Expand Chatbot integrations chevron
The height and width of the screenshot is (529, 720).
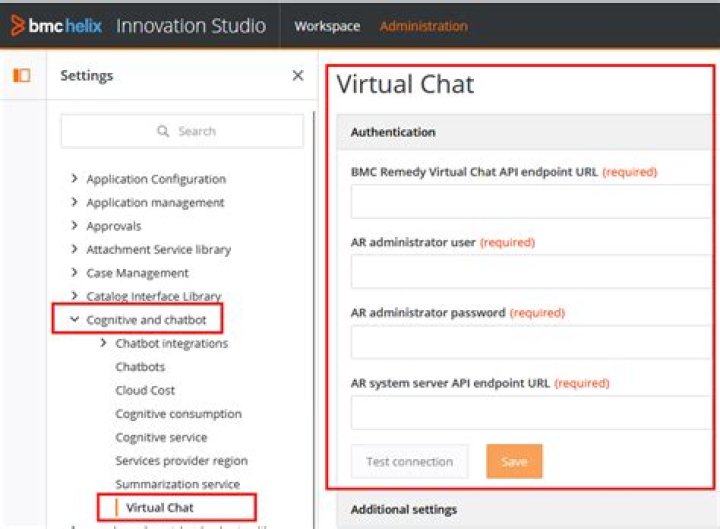tap(103, 343)
